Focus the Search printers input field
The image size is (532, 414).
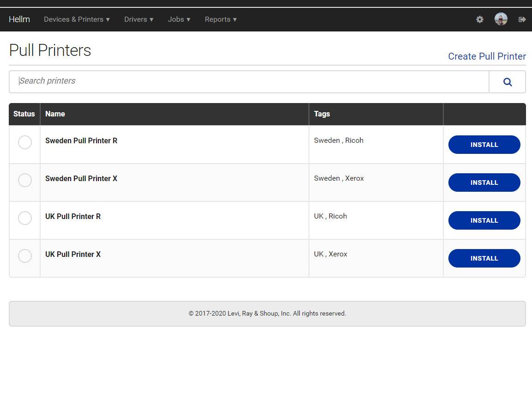point(249,81)
